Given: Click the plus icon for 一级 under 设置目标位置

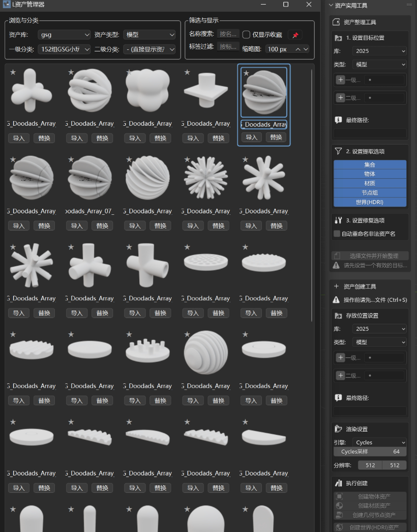Looking at the screenshot, I should (x=340, y=80).
